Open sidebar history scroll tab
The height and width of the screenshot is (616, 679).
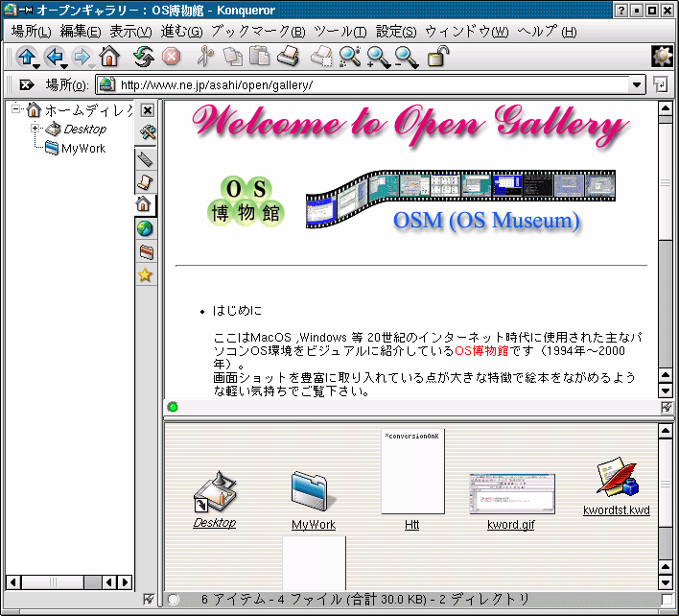[146, 182]
